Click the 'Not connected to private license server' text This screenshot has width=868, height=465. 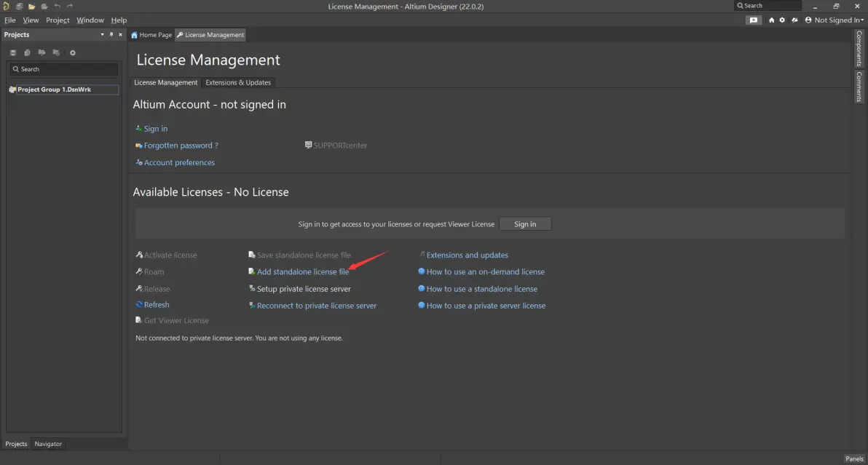coord(239,338)
